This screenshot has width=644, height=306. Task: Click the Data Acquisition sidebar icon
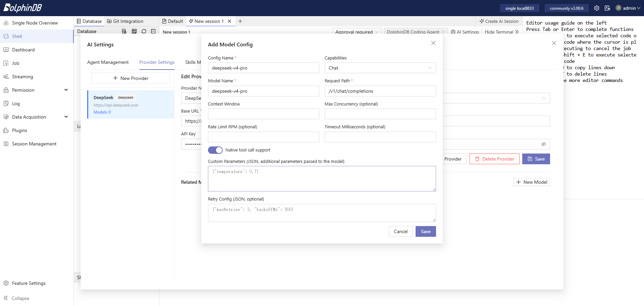pyautogui.click(x=6, y=117)
